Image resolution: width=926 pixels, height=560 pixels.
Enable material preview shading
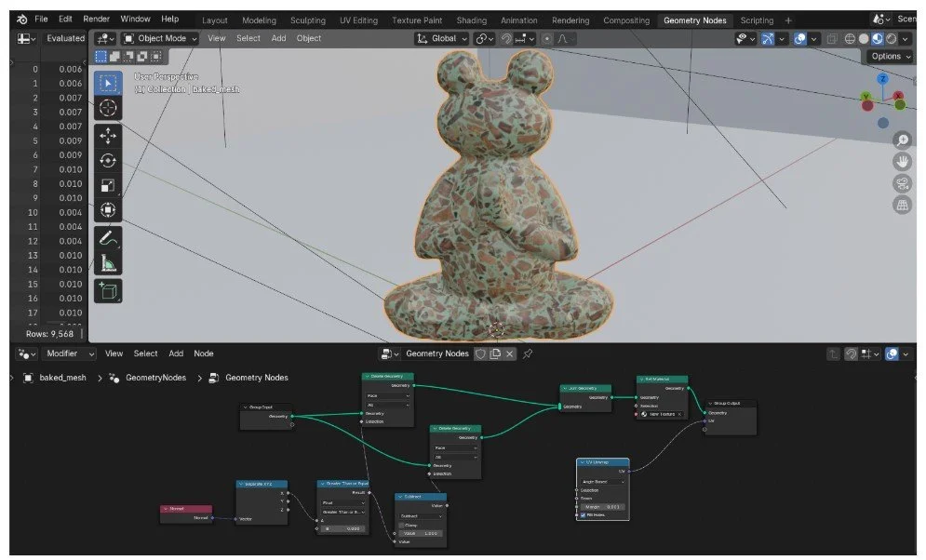pyautogui.click(x=877, y=39)
